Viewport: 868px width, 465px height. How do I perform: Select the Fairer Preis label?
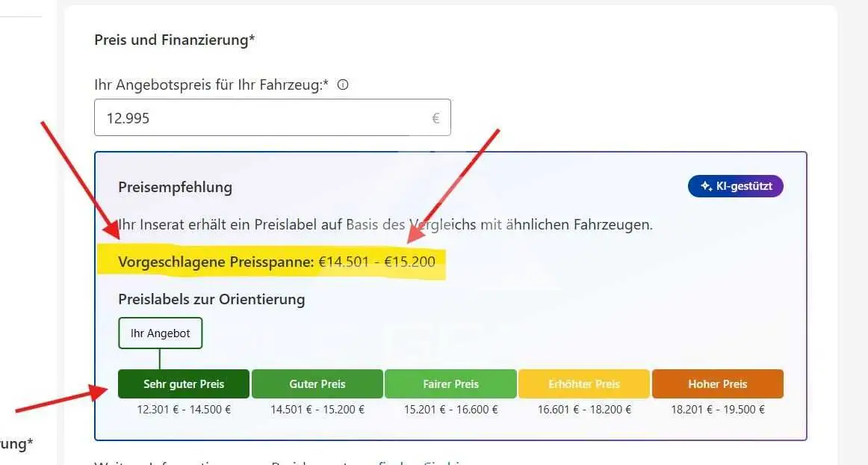[450, 384]
